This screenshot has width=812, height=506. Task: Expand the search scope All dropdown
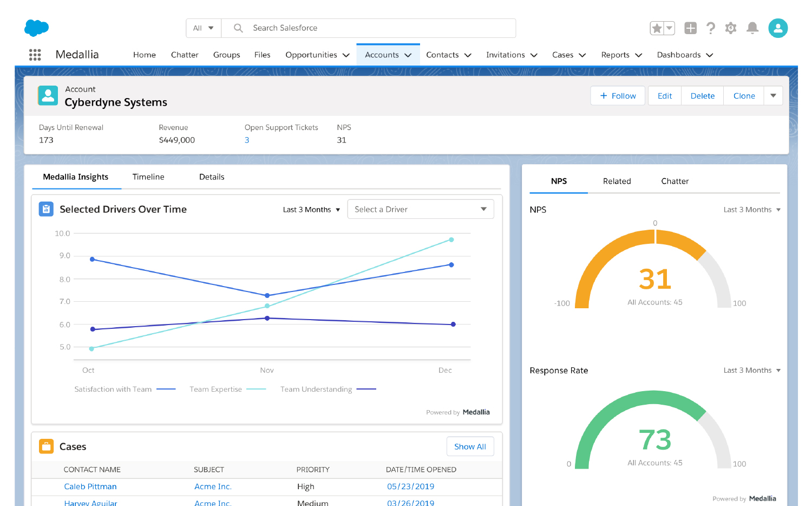204,28
